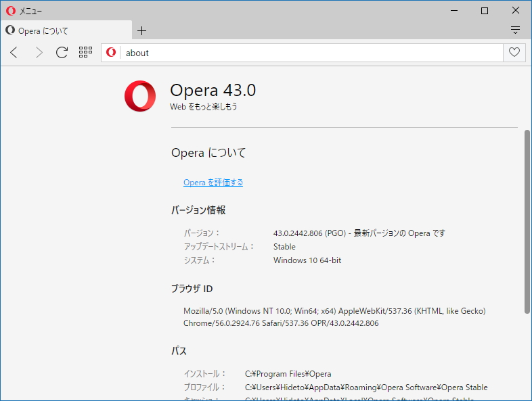Click the Opera badge in address bar

[111, 53]
